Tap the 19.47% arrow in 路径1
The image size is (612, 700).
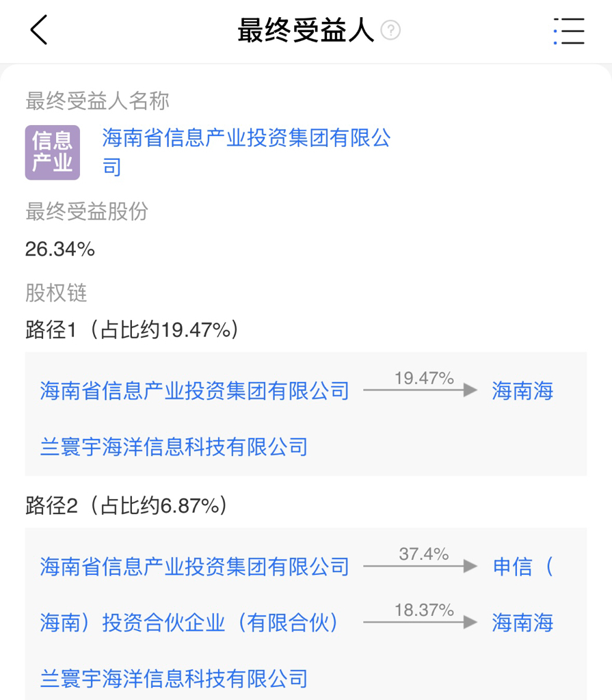[421, 390]
